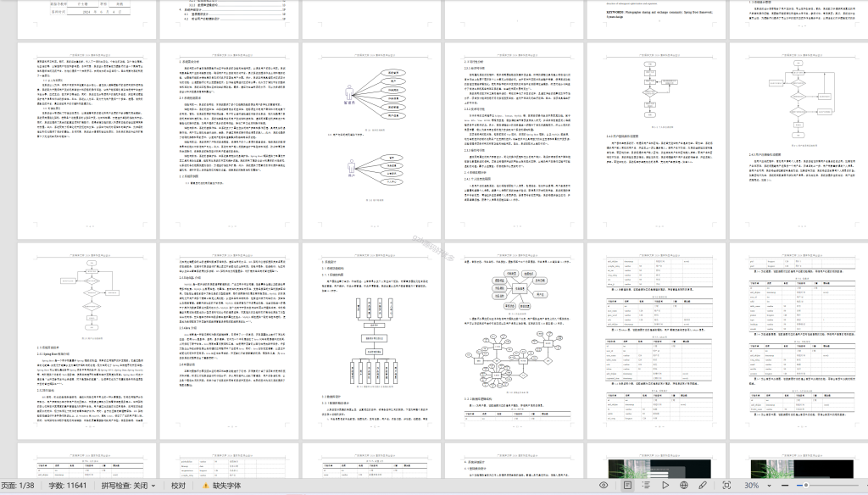The width and height of the screenshot is (868, 495).
Task: Click the 缺失字体 missing fonts warning
Action: coord(221,486)
